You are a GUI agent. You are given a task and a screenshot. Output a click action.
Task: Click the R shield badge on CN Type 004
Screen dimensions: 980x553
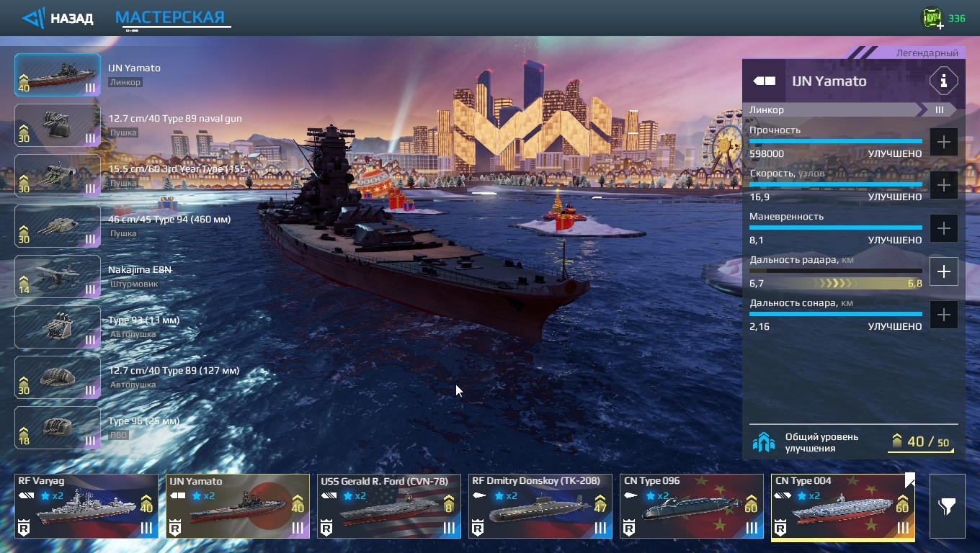pos(780,529)
